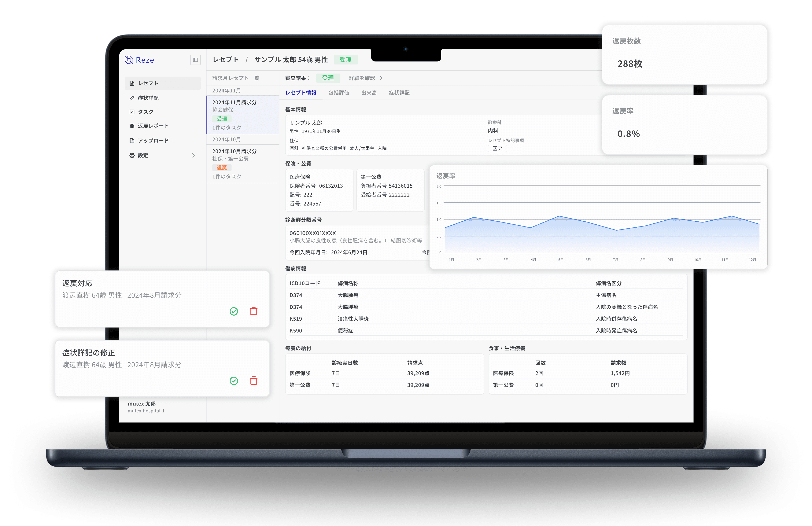The width and height of the screenshot is (812, 526).
Task: Click the mutex 太郎 user account
Action: pyautogui.click(x=146, y=407)
